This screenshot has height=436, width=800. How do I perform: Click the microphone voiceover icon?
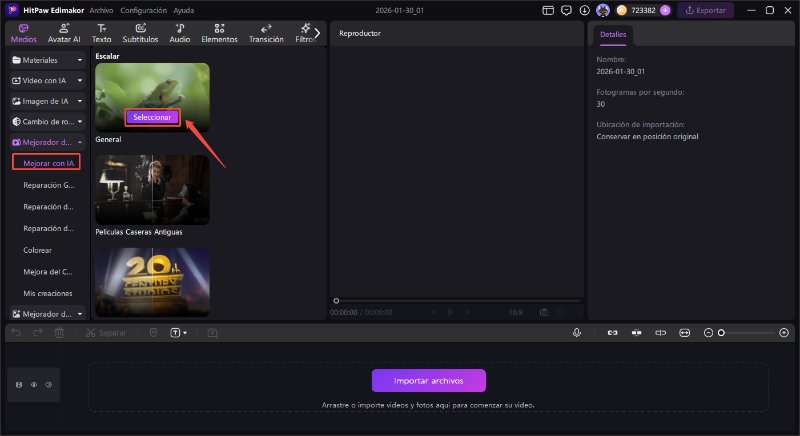click(577, 332)
